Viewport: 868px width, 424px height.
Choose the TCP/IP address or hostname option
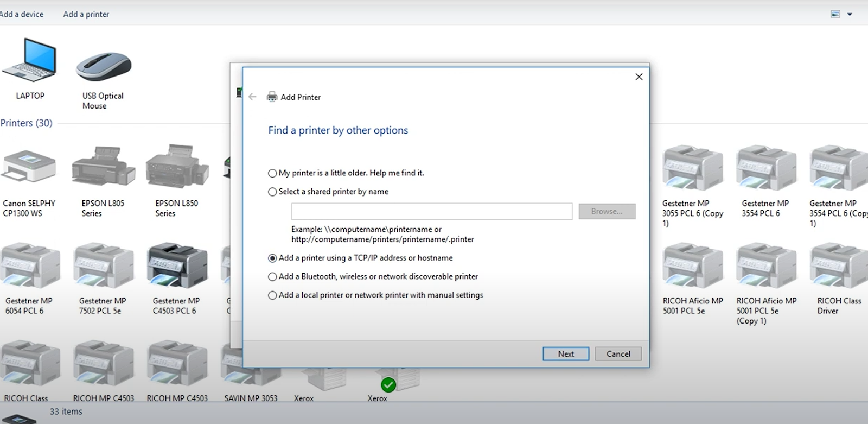(x=272, y=258)
